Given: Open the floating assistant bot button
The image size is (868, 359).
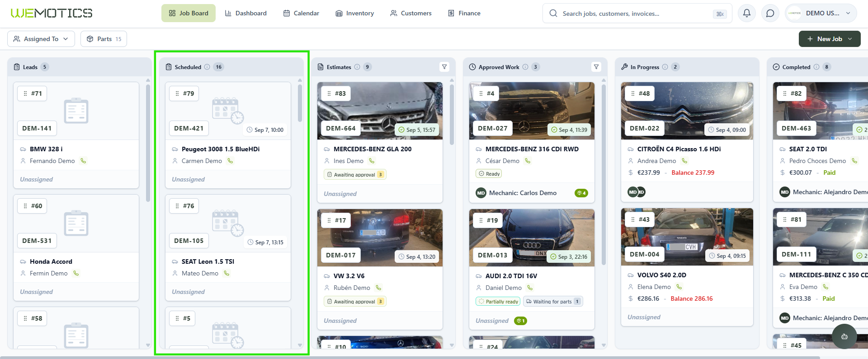Looking at the screenshot, I should (x=844, y=336).
